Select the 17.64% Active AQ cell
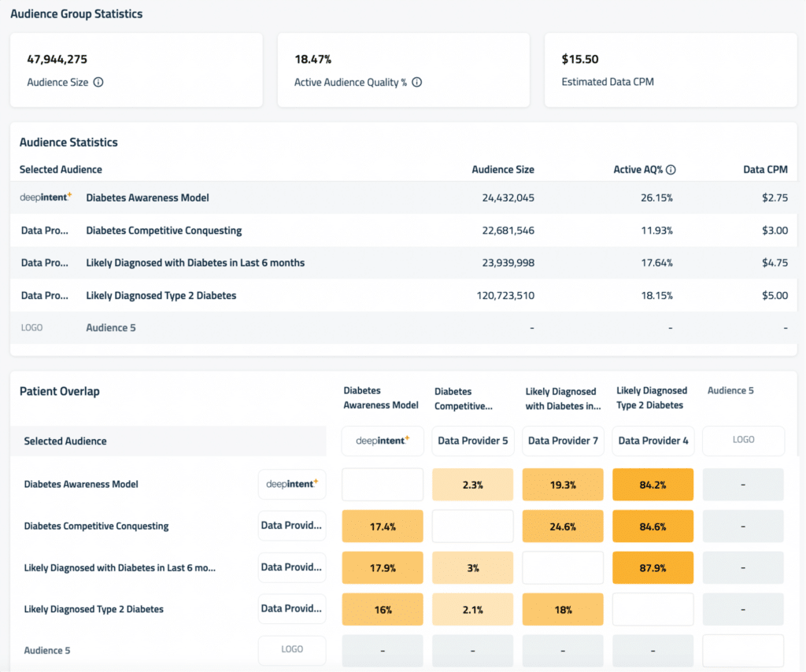The height and width of the screenshot is (672, 806). tap(656, 263)
